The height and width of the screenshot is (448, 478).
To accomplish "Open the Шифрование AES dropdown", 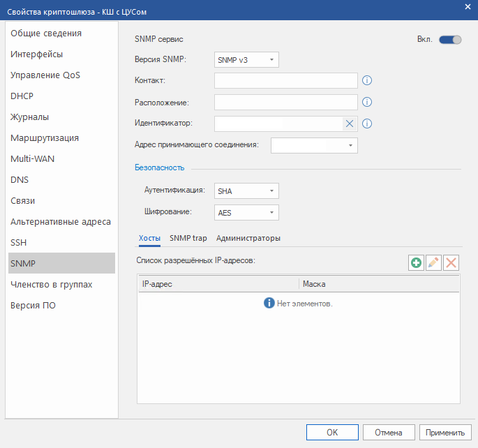I will click(246, 212).
